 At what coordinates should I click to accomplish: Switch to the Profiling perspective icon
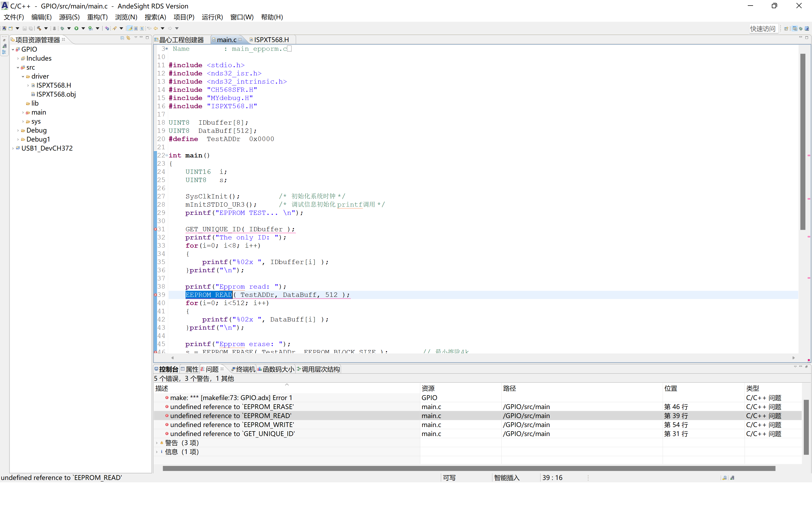(807, 29)
